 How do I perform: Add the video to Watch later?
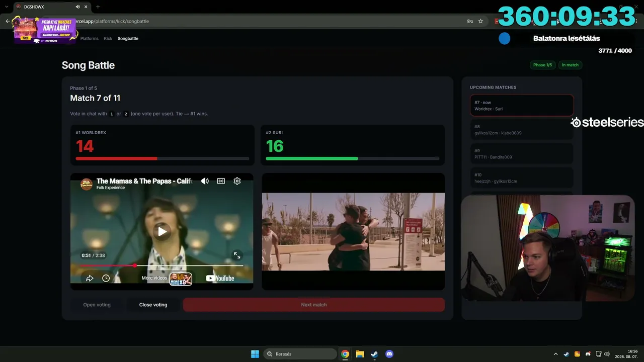pos(106,278)
